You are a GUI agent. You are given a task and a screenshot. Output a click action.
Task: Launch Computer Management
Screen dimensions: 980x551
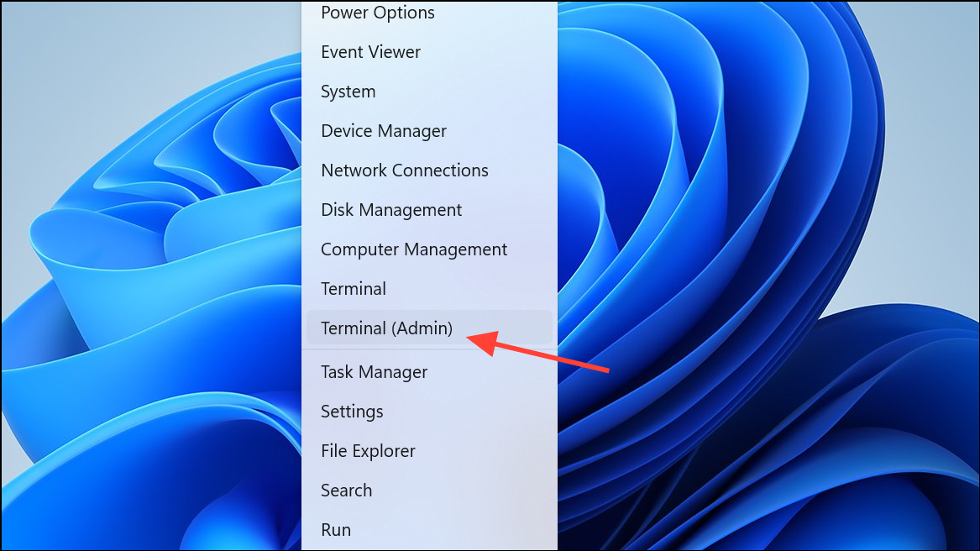[429, 249]
